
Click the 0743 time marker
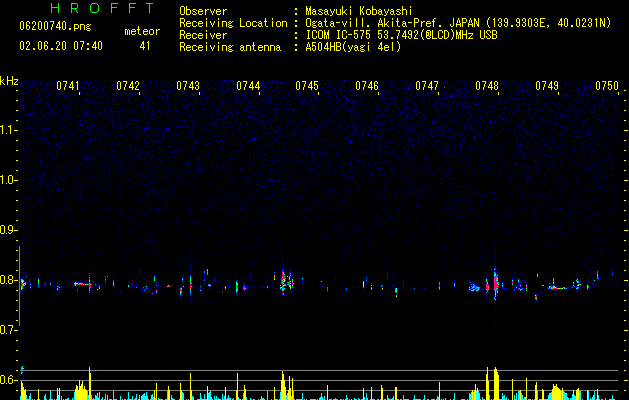[188, 86]
